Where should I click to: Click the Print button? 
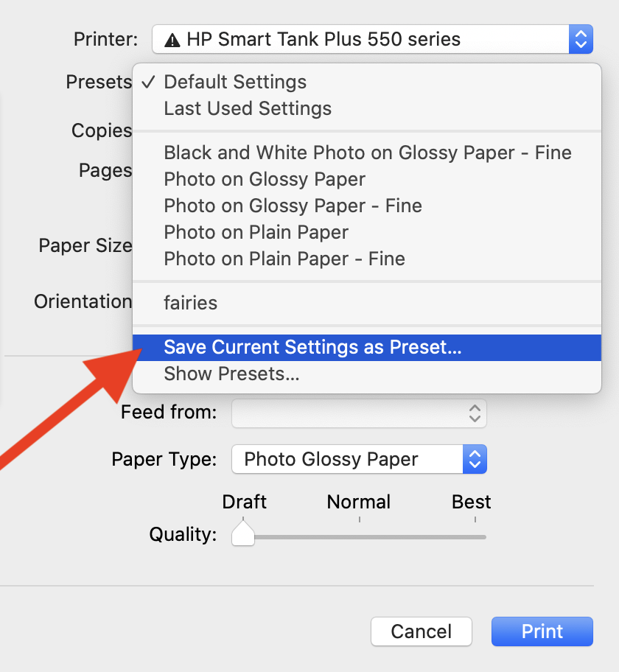click(x=542, y=631)
